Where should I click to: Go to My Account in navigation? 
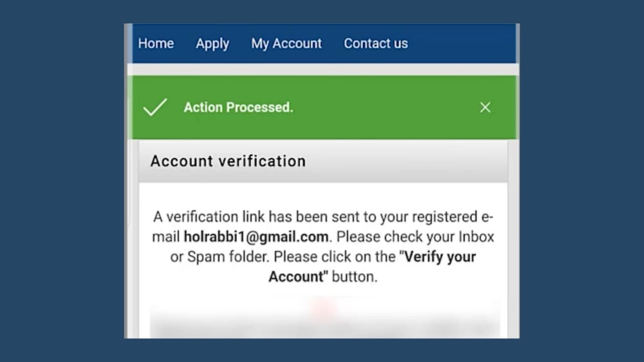pos(286,43)
